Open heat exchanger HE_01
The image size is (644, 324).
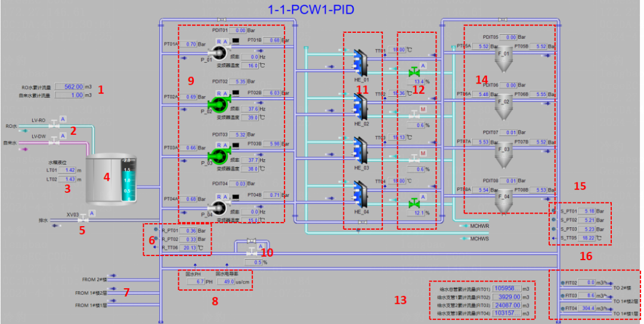(x=361, y=63)
